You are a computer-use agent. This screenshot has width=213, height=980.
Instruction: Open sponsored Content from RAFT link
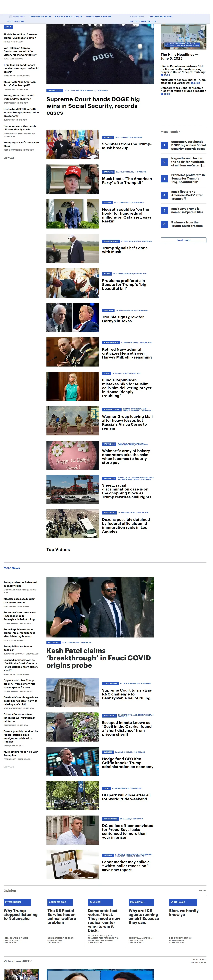pyautogui.click(x=160, y=17)
